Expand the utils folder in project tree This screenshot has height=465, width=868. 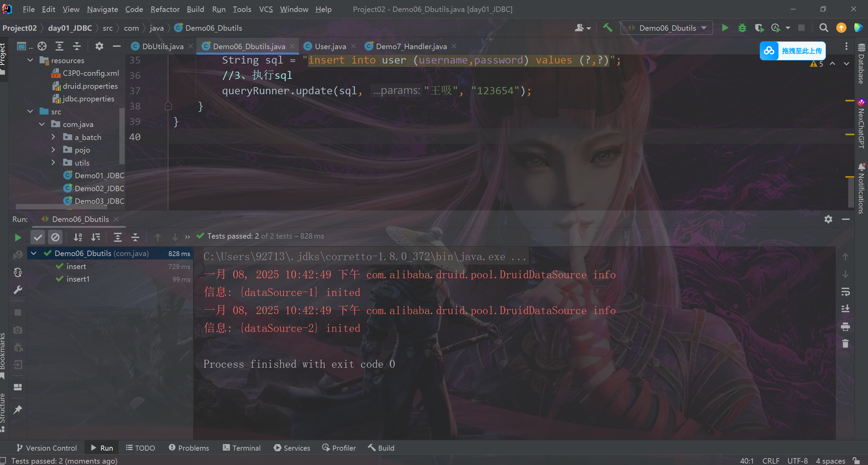point(53,163)
